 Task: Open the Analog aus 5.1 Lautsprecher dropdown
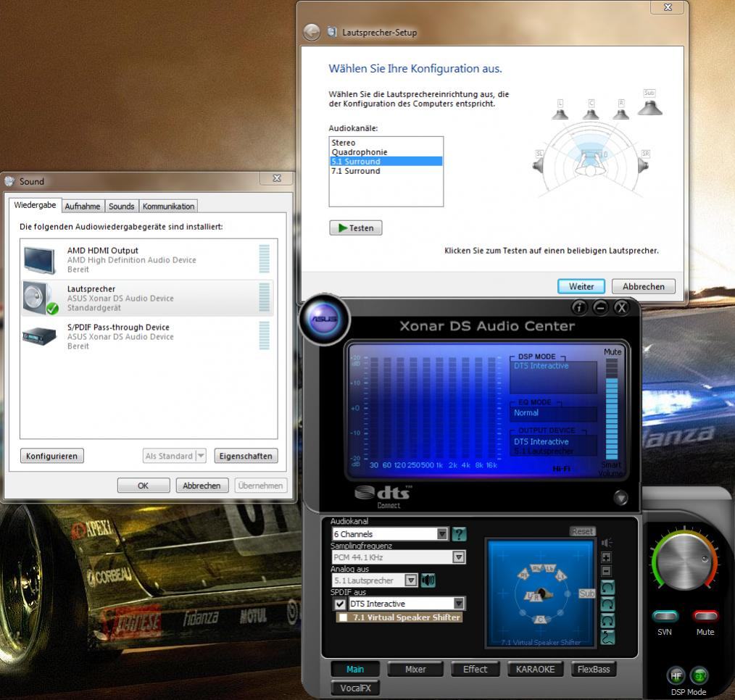tap(374, 580)
